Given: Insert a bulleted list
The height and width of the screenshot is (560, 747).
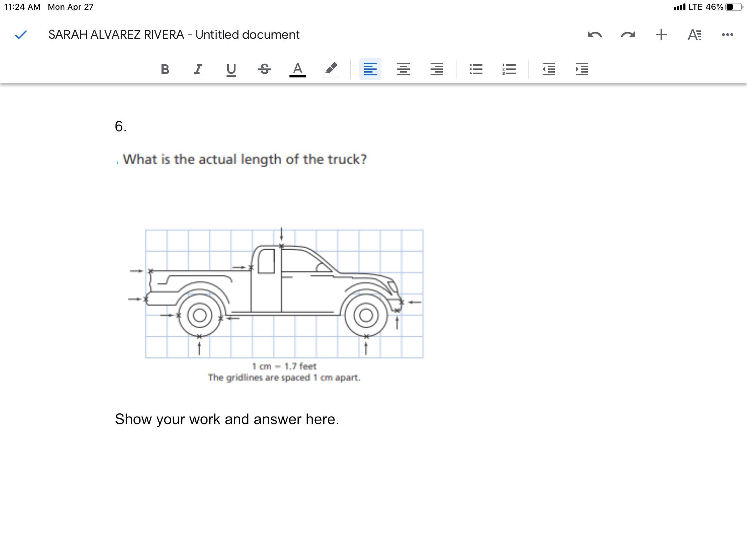Looking at the screenshot, I should 476,69.
